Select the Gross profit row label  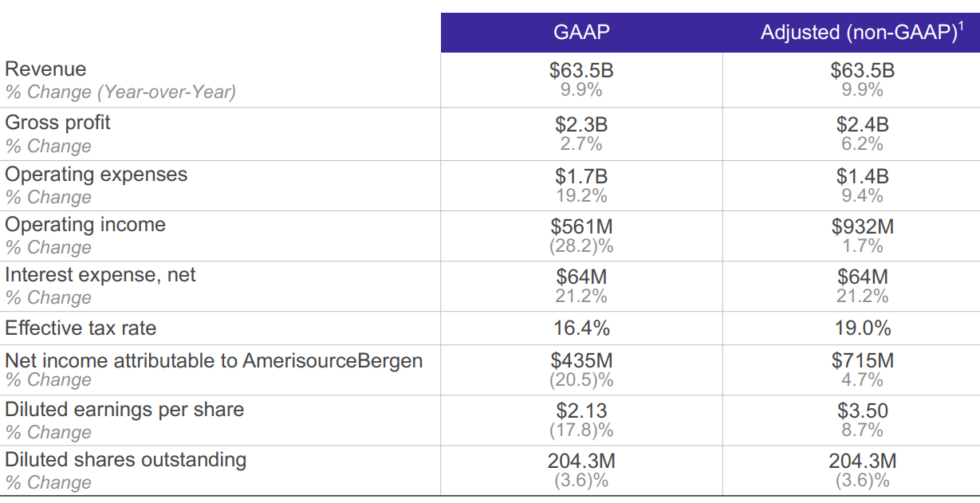[57, 123]
